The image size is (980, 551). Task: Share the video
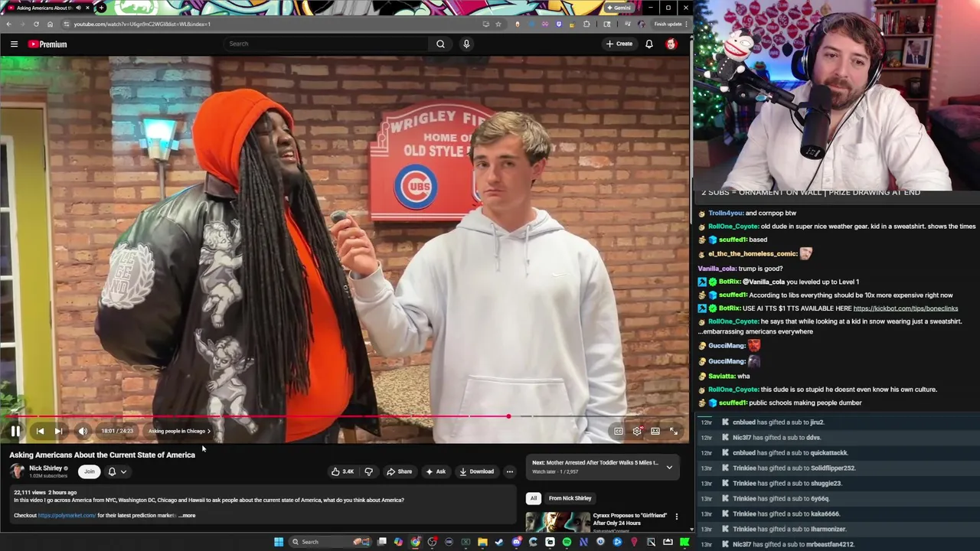[x=399, y=471]
